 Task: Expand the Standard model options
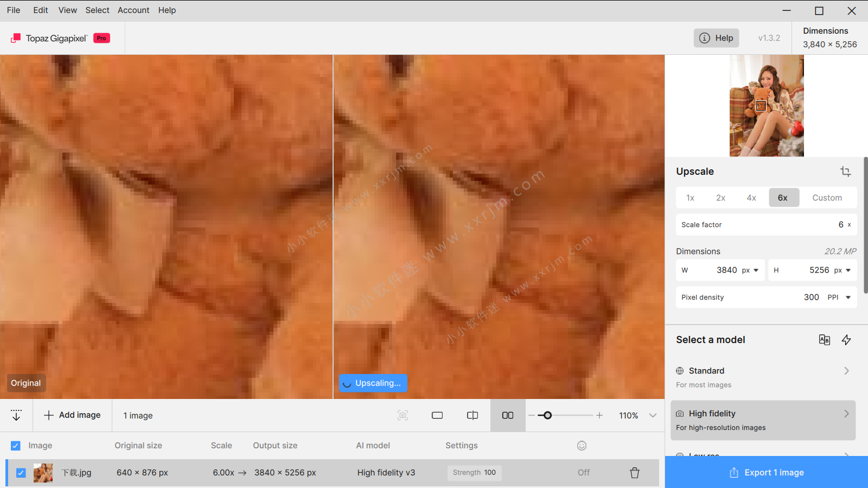tap(846, 371)
